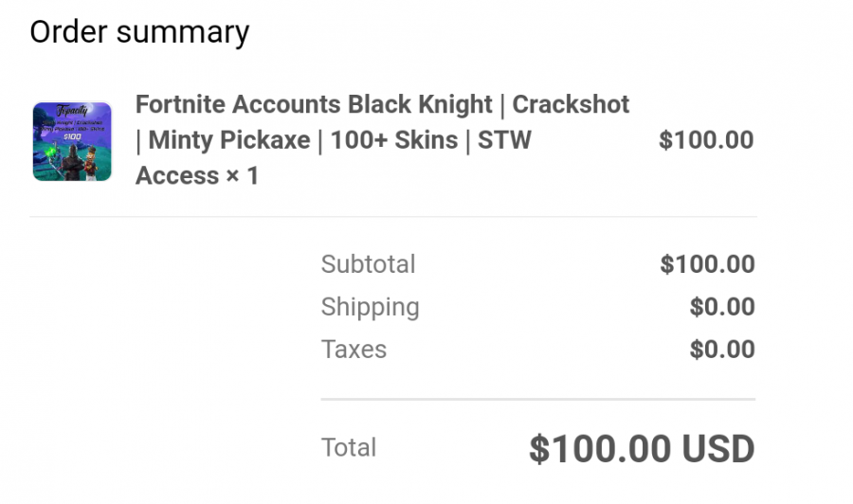The image size is (853, 504).
Task: Click the 100+ Skins text
Action: 394,140
